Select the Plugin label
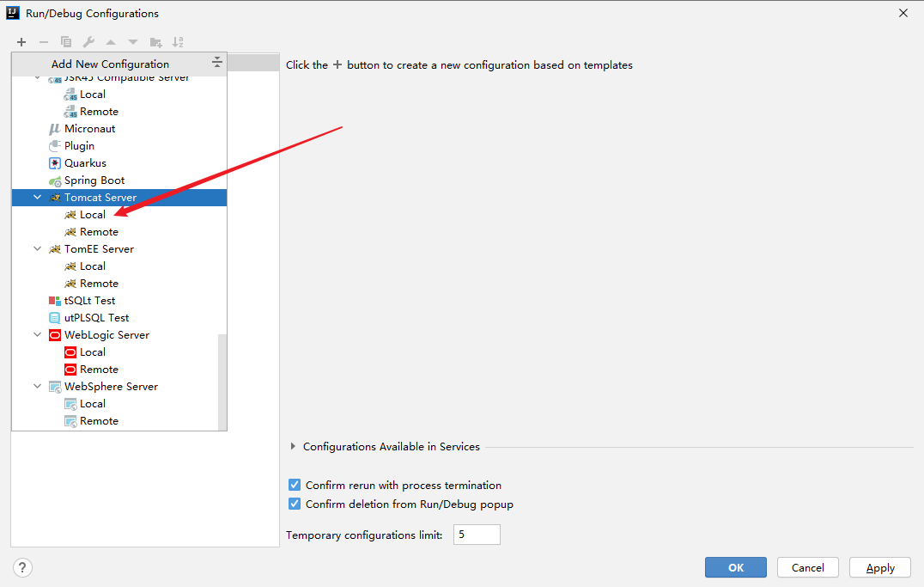The image size is (924, 587). pos(79,146)
